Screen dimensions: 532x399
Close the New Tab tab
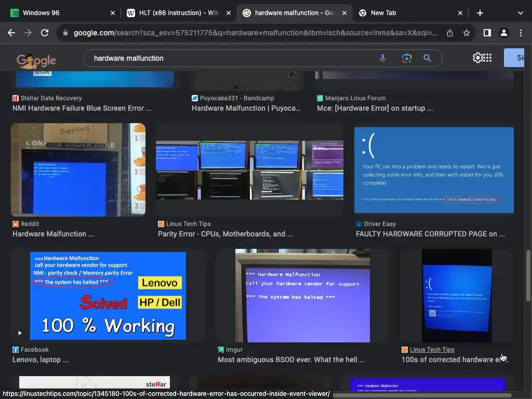[460, 13]
